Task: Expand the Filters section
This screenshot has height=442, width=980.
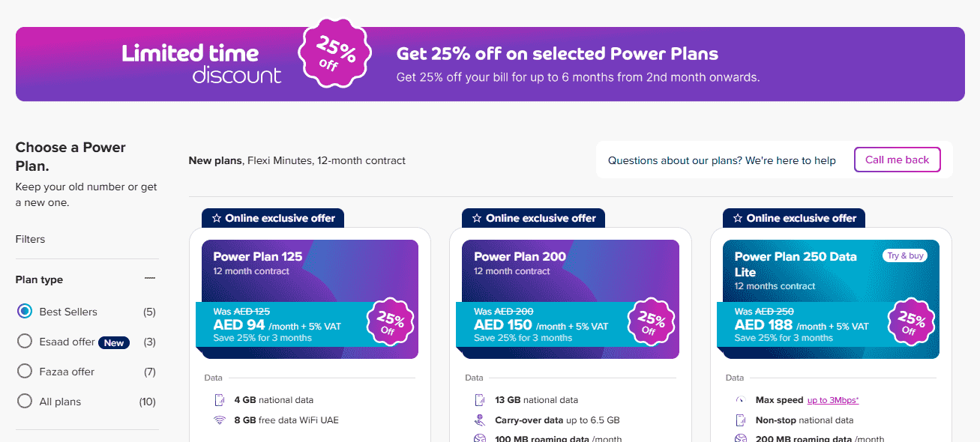Action: (x=30, y=238)
